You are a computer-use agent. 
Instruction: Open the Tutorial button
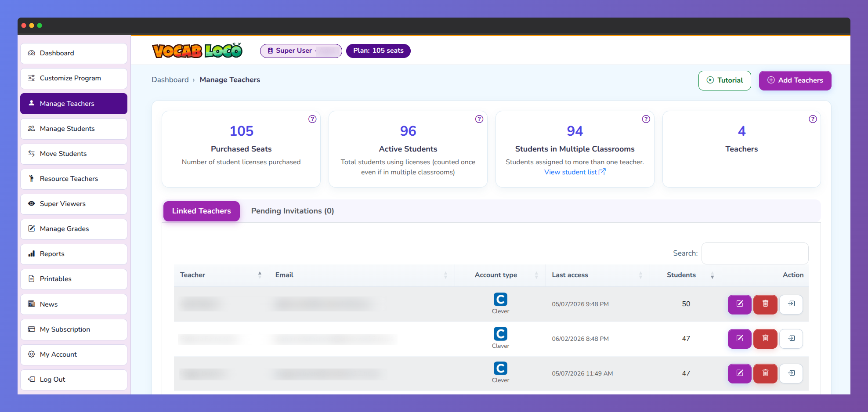point(724,80)
